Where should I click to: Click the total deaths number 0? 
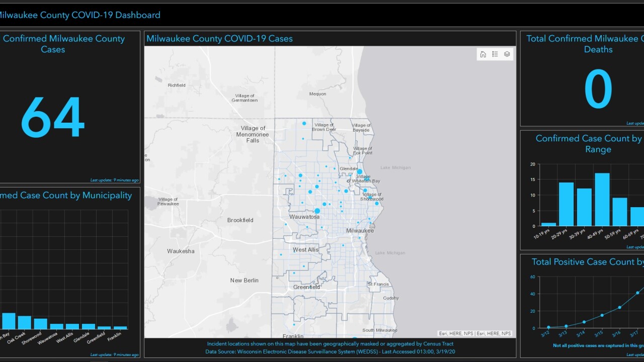[x=598, y=90]
